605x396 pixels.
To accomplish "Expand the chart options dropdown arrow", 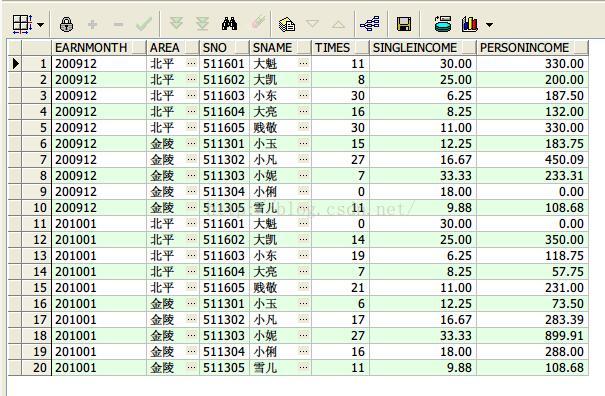I will coord(489,25).
